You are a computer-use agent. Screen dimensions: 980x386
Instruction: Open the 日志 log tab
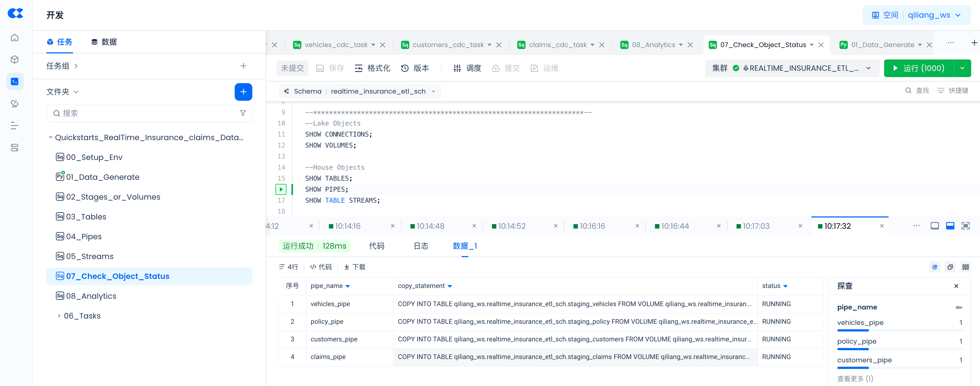421,246
